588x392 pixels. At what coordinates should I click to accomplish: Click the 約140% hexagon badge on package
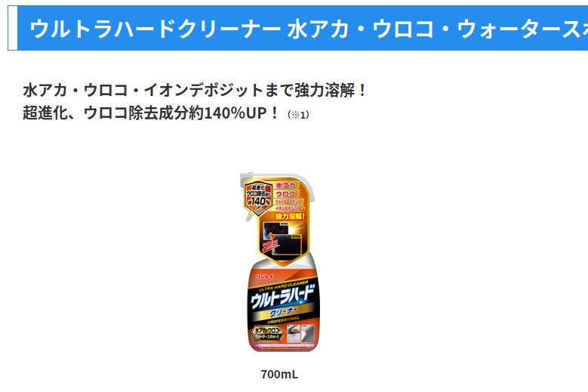tap(258, 198)
